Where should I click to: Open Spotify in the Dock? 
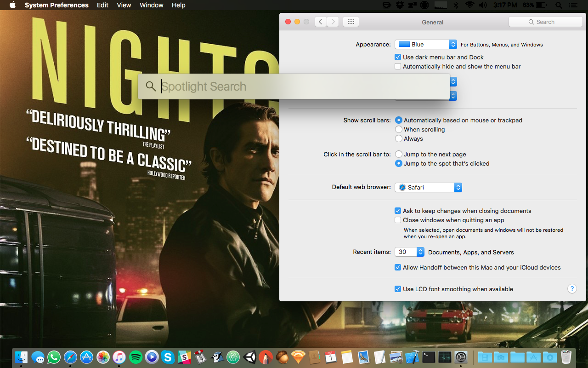pyautogui.click(x=136, y=357)
